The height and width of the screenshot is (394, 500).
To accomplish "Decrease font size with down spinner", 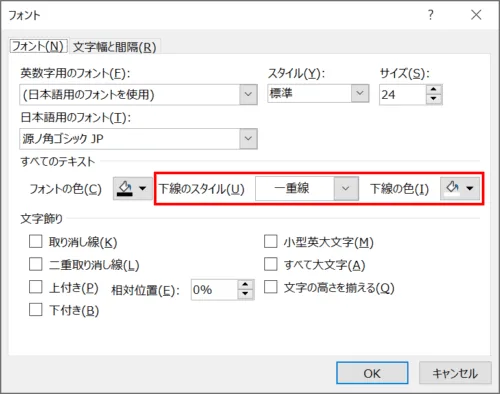I will (x=434, y=99).
